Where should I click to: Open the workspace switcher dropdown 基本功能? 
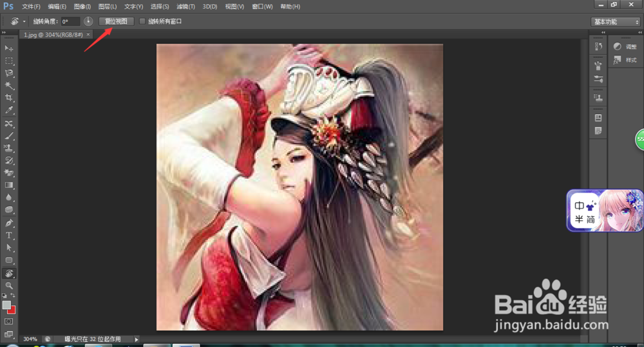(x=616, y=22)
